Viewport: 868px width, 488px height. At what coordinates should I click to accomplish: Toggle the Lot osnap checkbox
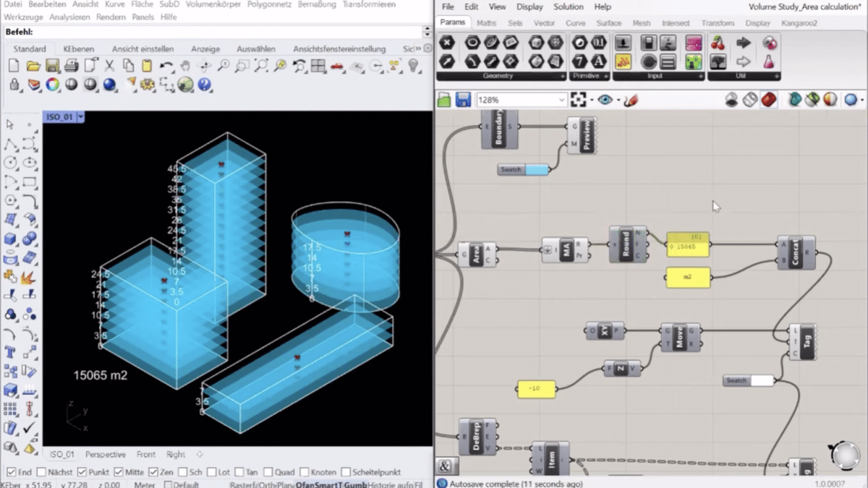tap(212, 472)
